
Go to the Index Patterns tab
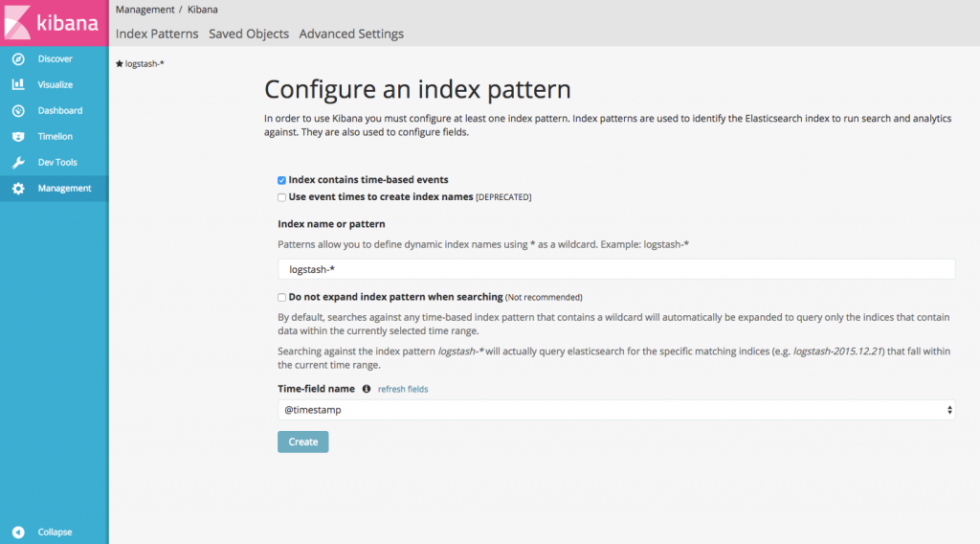(x=157, y=34)
